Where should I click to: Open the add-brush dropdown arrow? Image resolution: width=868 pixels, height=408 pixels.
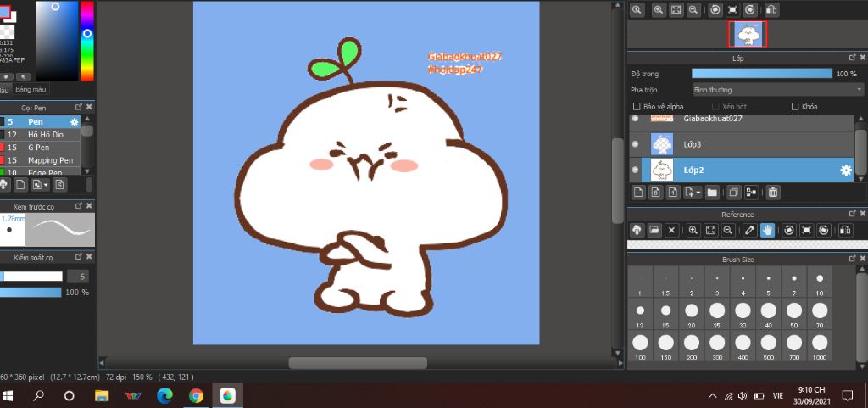(x=47, y=184)
